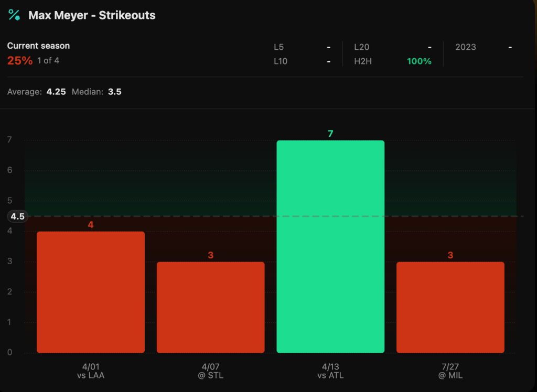This screenshot has height=392, width=537.
Task: Click the 4/01 vs LAA axis label
Action: 91,371
